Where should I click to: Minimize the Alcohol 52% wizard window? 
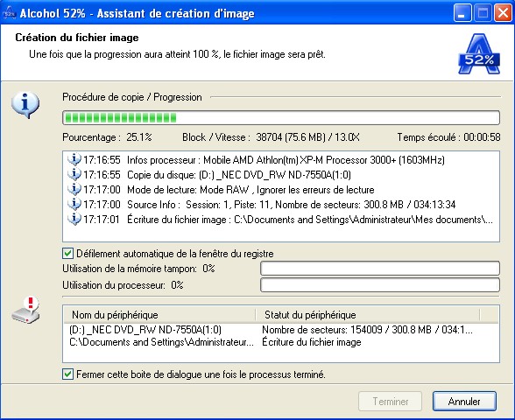[x=462, y=13]
